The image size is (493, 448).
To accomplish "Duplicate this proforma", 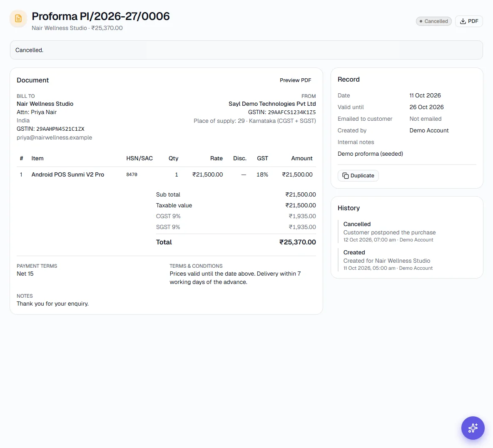I will click(358, 176).
